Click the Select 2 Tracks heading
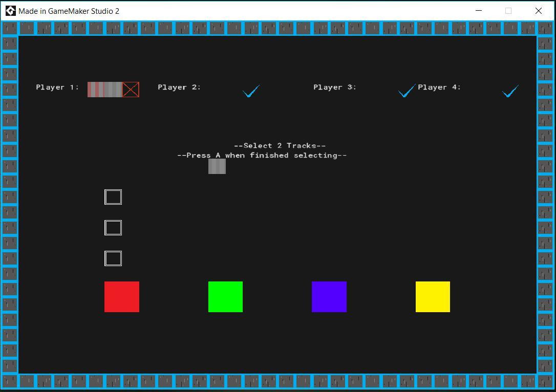 280,146
